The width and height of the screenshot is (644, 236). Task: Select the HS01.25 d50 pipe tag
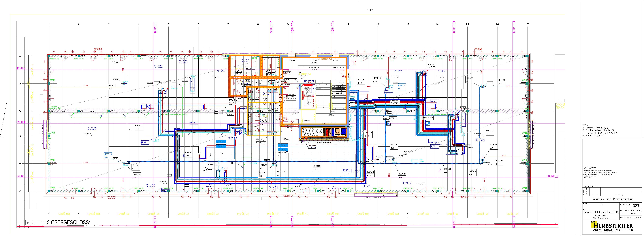point(499,162)
